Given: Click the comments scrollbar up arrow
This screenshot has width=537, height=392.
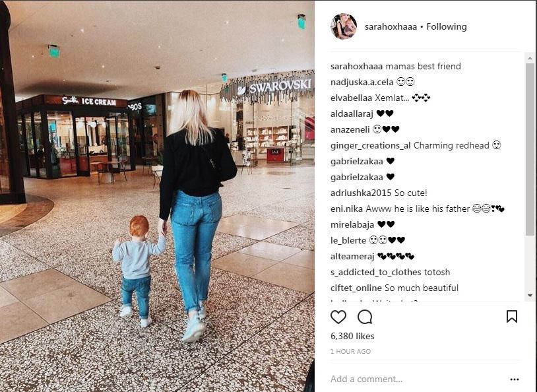Looking at the screenshot, I should click(530, 59).
